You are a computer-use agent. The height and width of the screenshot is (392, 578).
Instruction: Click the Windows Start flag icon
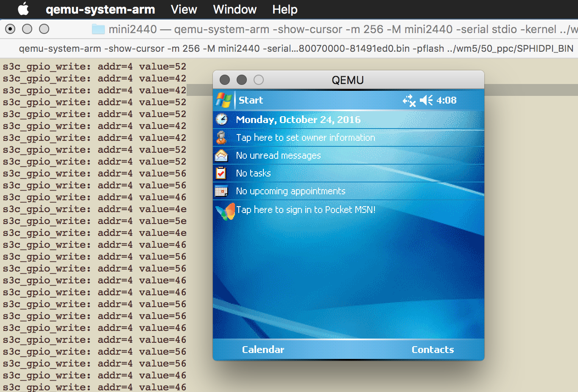223,100
